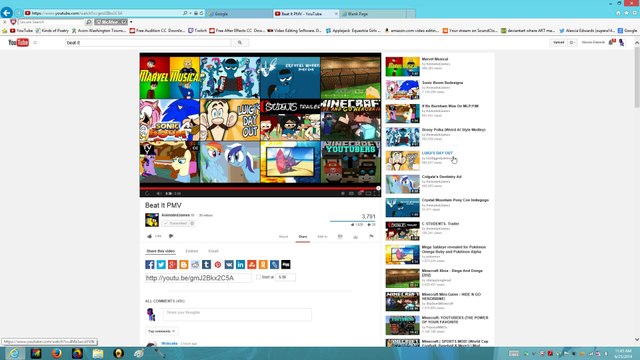This screenshot has height=360, width=640.
Task: Open YouTube guide menu dropdown
Action: (x=36, y=42)
